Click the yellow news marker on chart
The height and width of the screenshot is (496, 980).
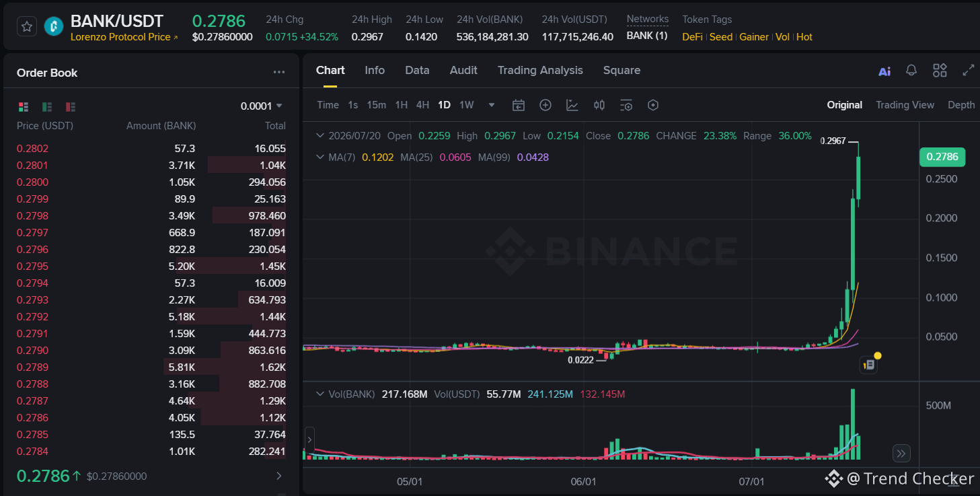869,364
